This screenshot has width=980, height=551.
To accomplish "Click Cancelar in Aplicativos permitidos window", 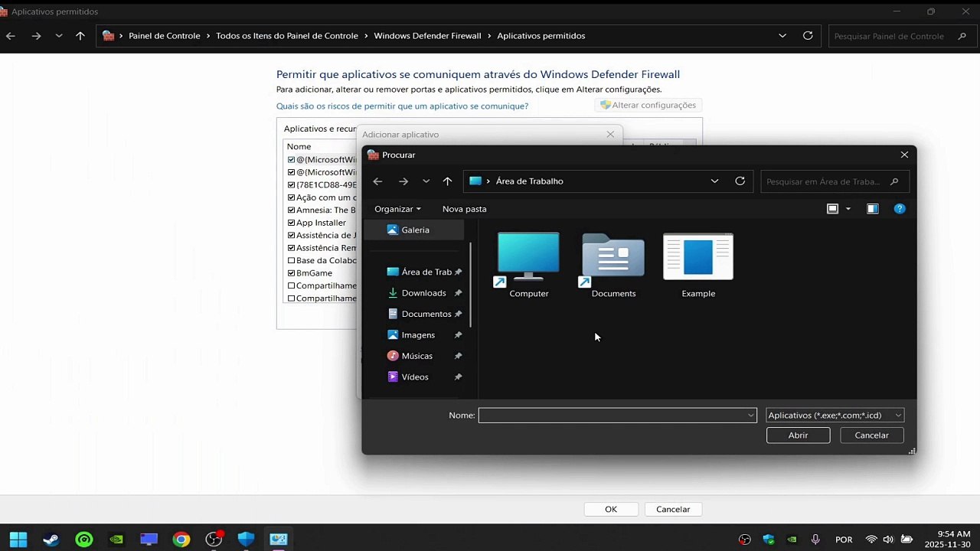I will pyautogui.click(x=673, y=509).
